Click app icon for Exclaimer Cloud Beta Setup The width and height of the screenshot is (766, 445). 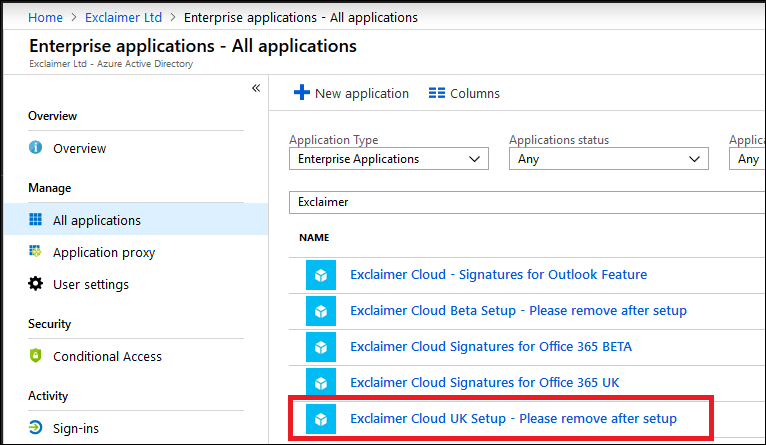coord(322,311)
